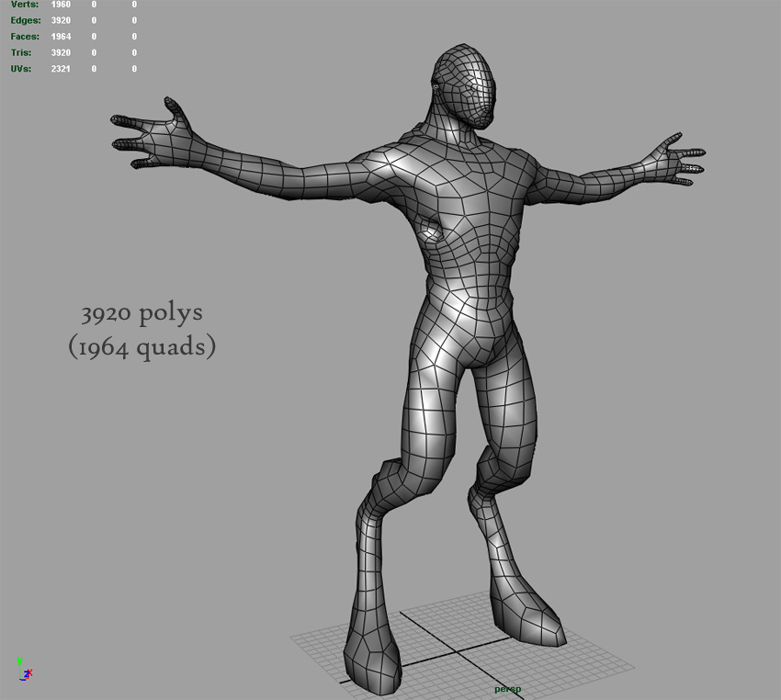Click the '(1964 quads)' caption text
This screenshot has width=781, height=700.
141,347
